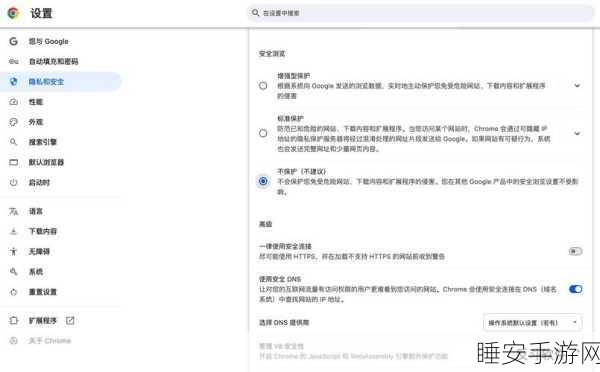This screenshot has height=372, width=600.
Task: Turn off the 使用安全 DNS switch
Action: pyautogui.click(x=575, y=289)
